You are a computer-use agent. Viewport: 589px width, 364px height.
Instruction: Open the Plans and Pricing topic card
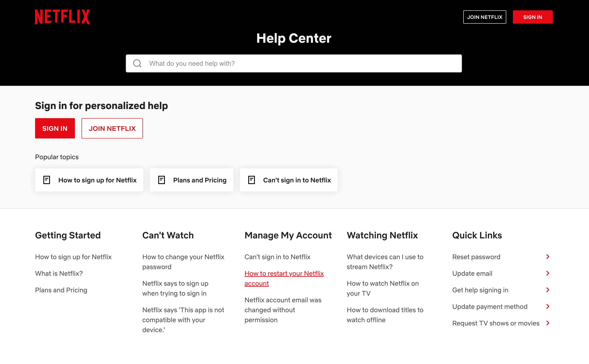point(191,180)
